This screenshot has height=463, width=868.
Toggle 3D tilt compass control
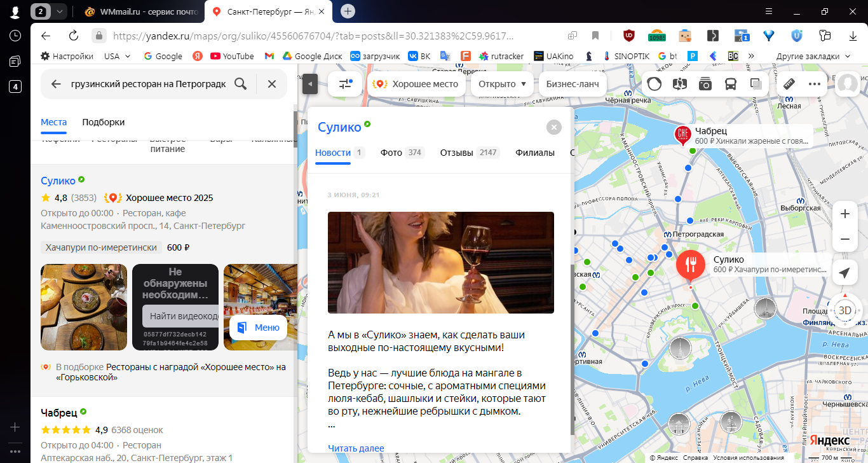point(844,310)
